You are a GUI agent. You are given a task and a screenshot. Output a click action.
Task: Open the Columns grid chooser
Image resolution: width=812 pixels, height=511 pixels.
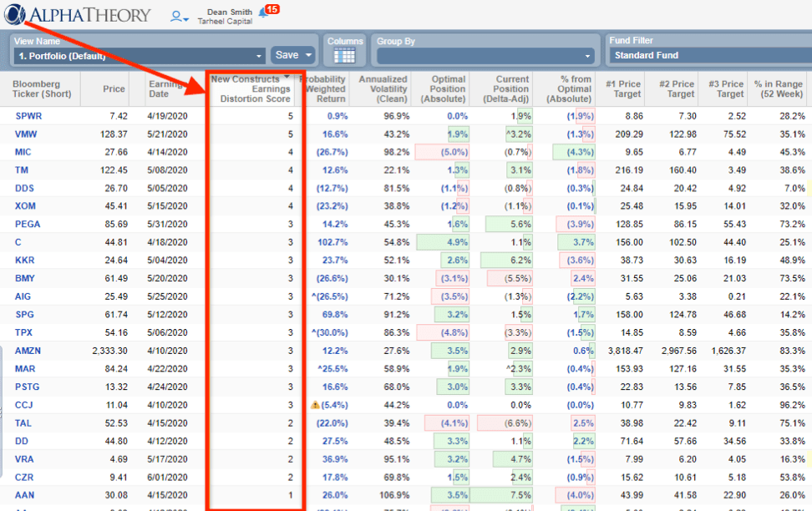[344, 55]
